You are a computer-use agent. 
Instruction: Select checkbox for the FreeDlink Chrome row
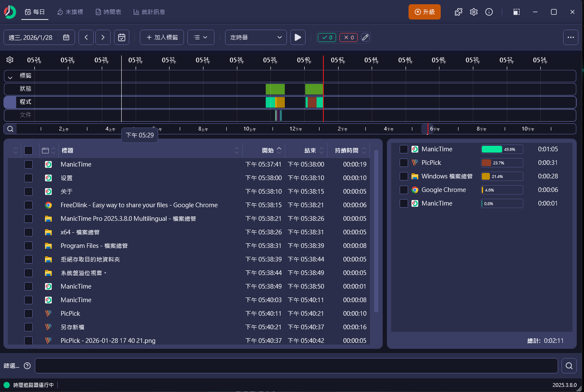click(x=28, y=205)
